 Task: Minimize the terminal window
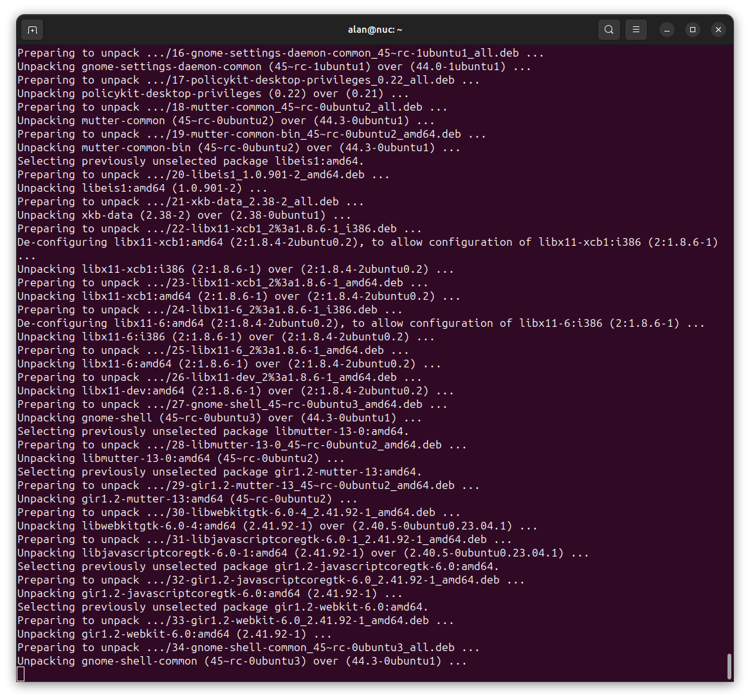[x=667, y=30]
